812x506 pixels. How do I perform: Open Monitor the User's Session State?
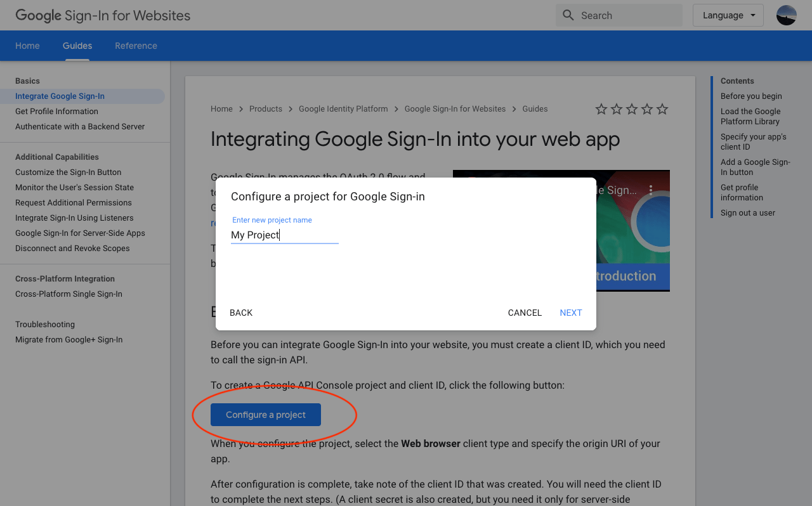click(74, 188)
